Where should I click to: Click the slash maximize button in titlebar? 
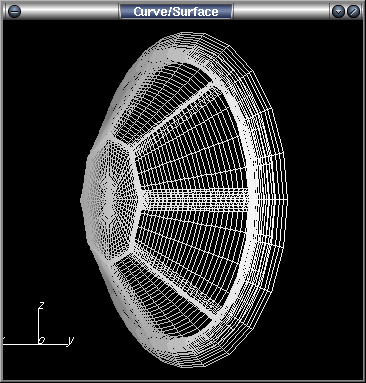[x=353, y=12]
